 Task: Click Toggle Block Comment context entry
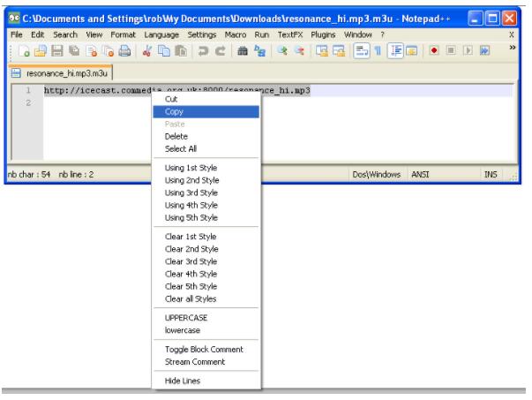pos(204,349)
